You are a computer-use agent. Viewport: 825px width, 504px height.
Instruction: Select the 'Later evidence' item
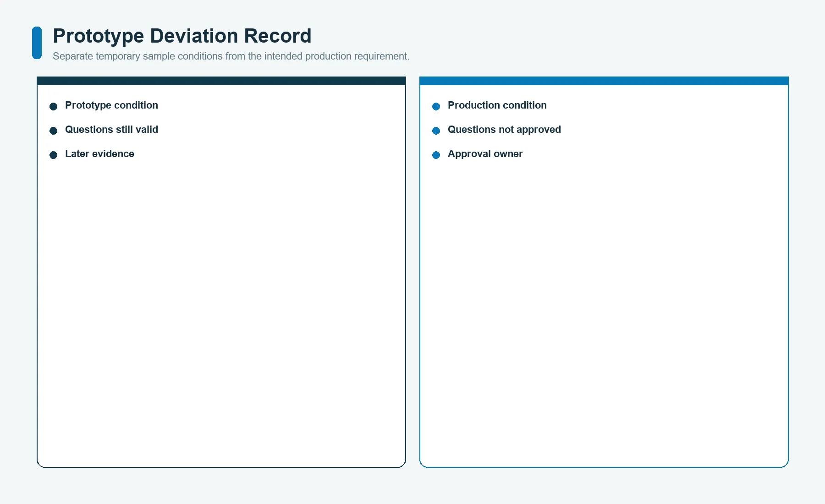[x=99, y=154]
